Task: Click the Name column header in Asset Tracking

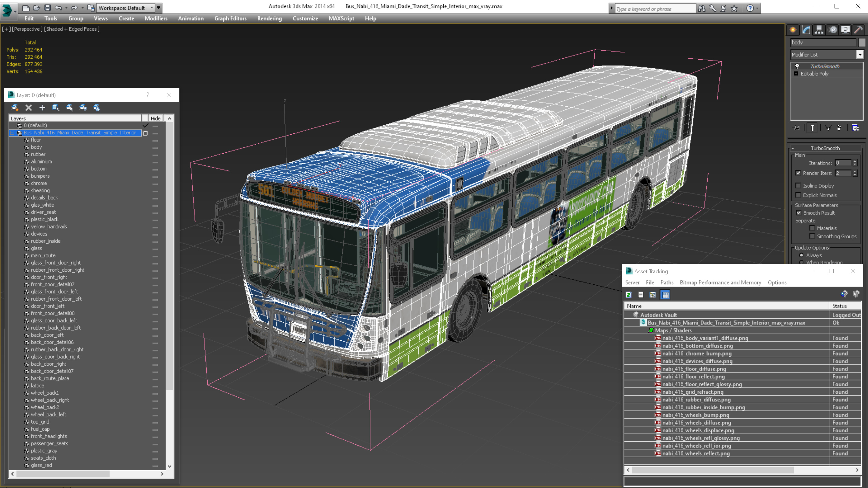Action: (726, 306)
